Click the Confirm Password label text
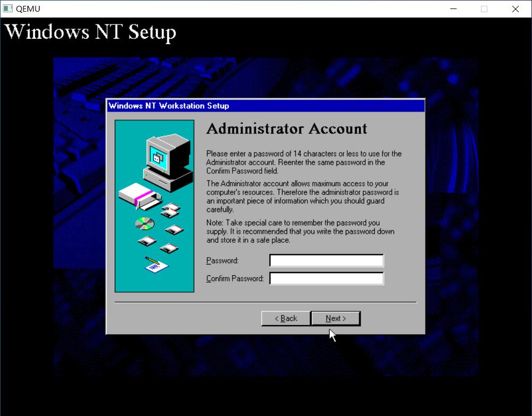Viewport: 532px width, 416px height. [x=234, y=278]
